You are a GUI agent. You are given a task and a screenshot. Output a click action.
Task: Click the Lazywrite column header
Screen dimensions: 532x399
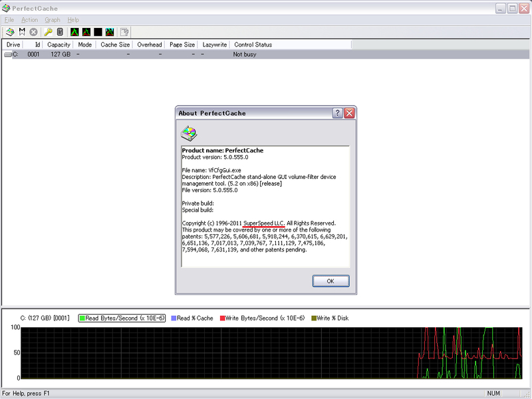click(x=214, y=45)
